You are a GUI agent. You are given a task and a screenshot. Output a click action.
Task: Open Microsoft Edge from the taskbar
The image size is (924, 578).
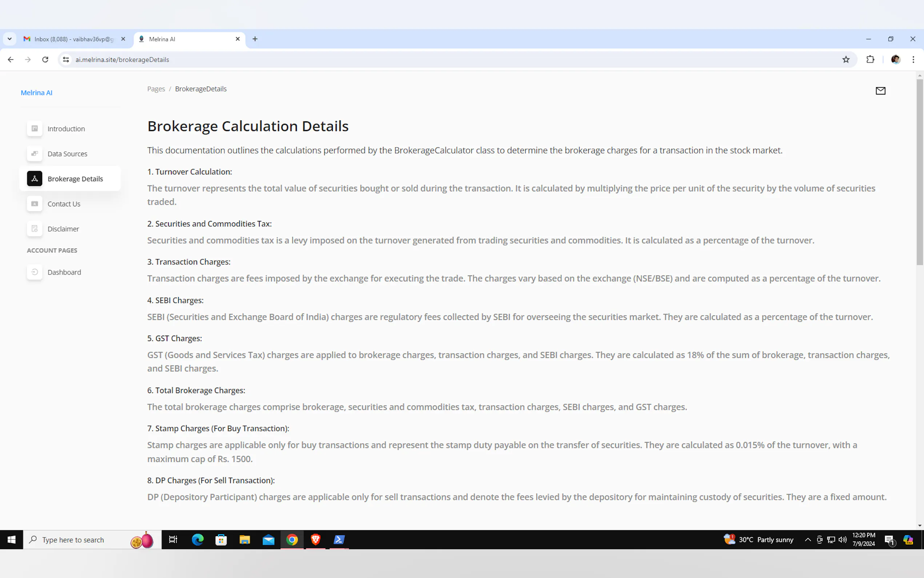pyautogui.click(x=198, y=539)
